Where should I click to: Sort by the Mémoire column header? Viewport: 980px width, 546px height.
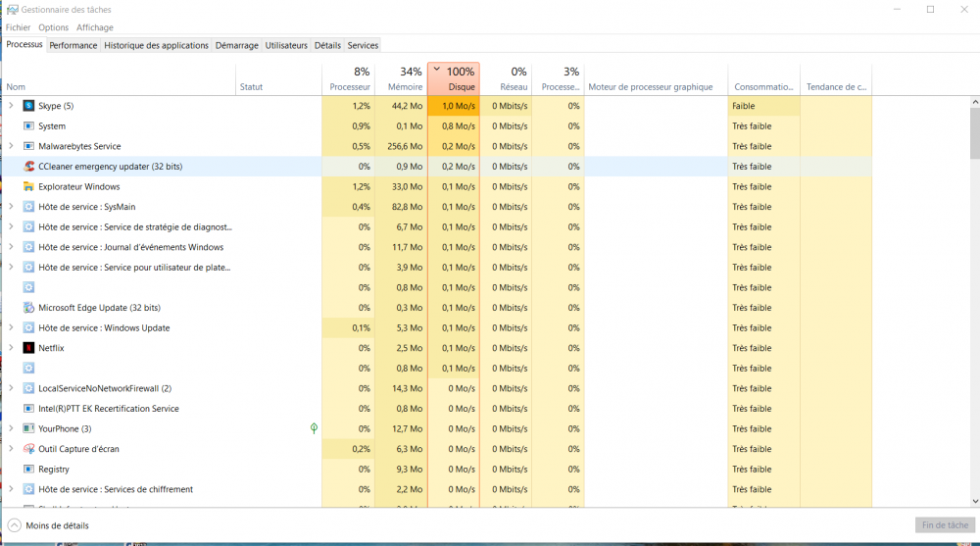(x=401, y=78)
